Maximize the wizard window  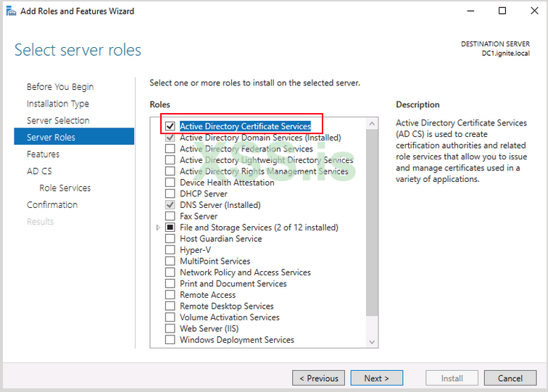502,11
